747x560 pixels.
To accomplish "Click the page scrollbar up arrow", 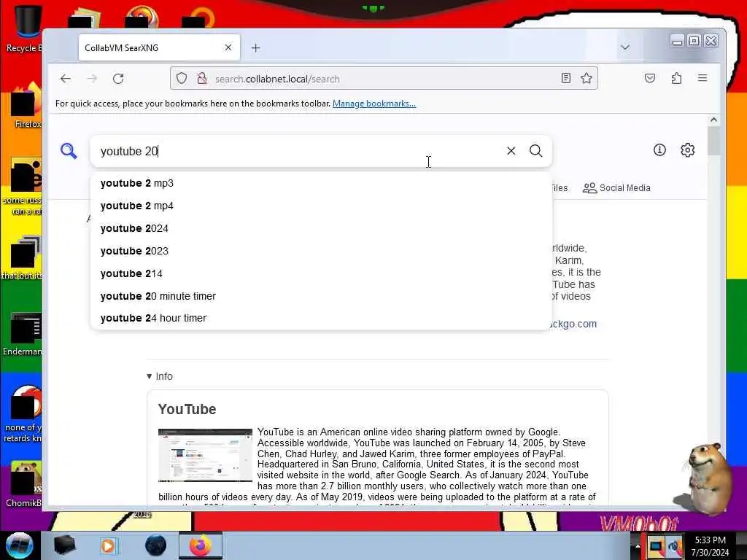I will click(713, 120).
